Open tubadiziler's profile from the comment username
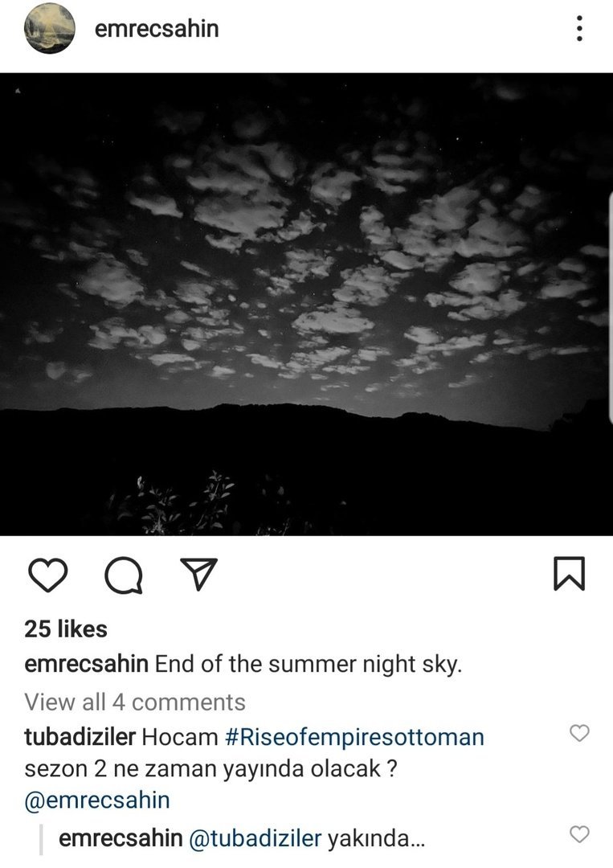This screenshot has width=613, height=868. (80, 737)
